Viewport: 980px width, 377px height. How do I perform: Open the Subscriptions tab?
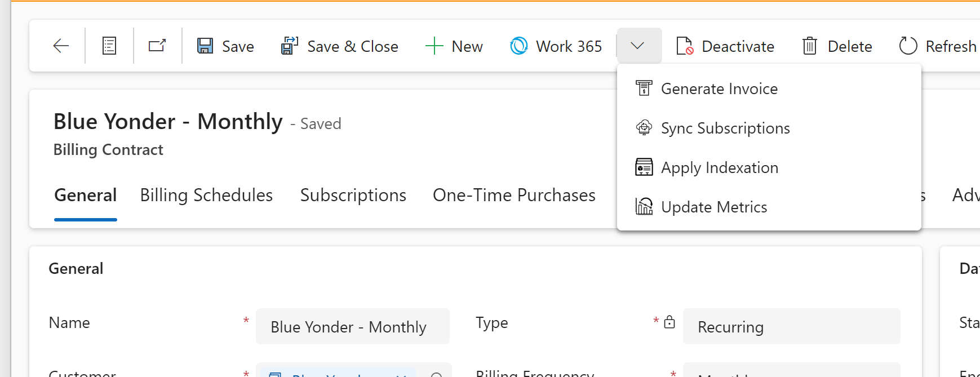pyautogui.click(x=353, y=195)
